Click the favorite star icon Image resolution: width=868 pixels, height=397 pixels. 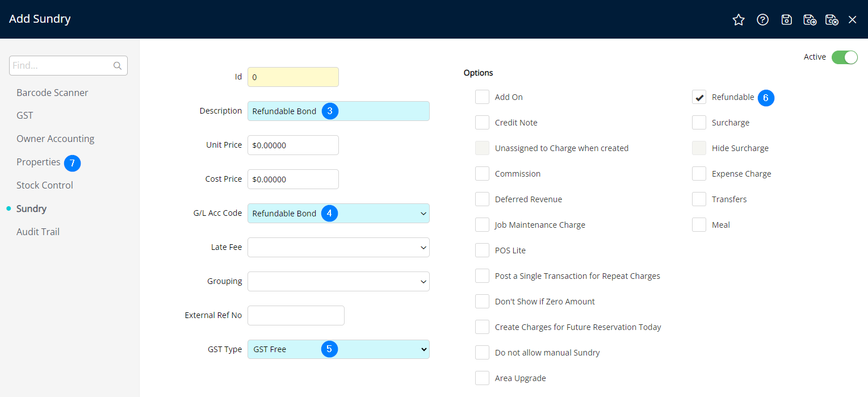click(x=738, y=20)
